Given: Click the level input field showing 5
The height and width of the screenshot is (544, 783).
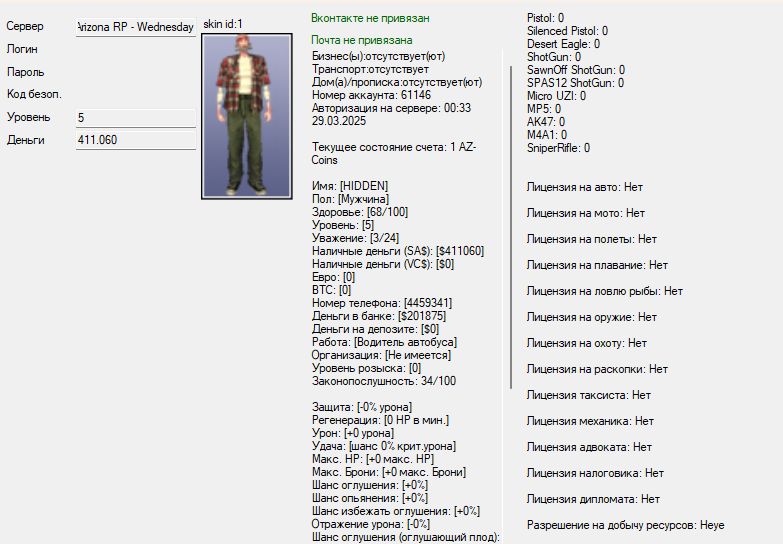Looking at the screenshot, I should pos(136,118).
